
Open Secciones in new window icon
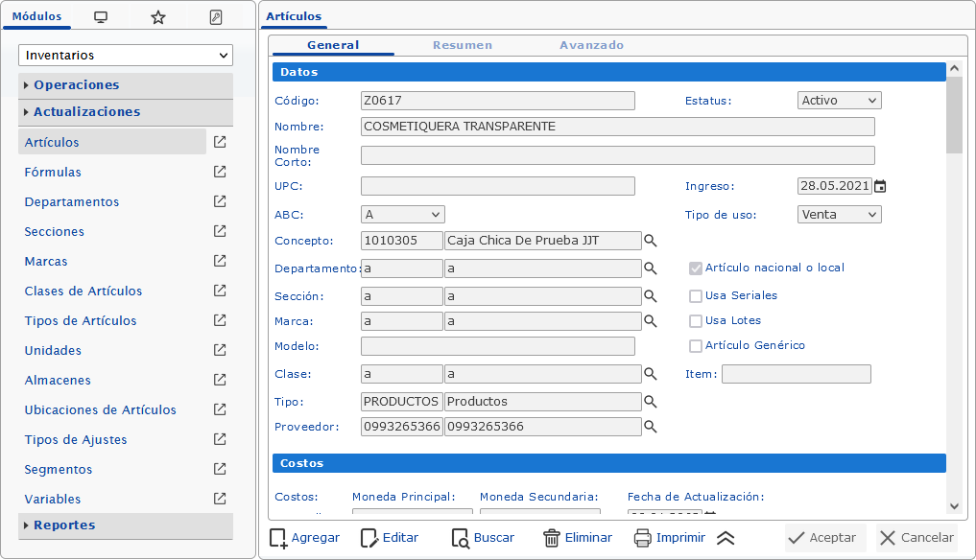(220, 231)
